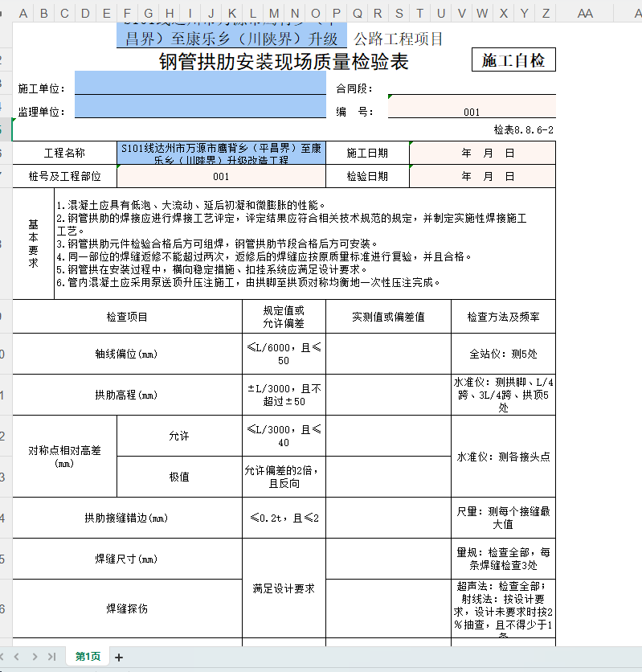Viewport: 642px width, 672px height.
Task: Switch to the 第1页 sheet tab
Action: tap(88, 657)
